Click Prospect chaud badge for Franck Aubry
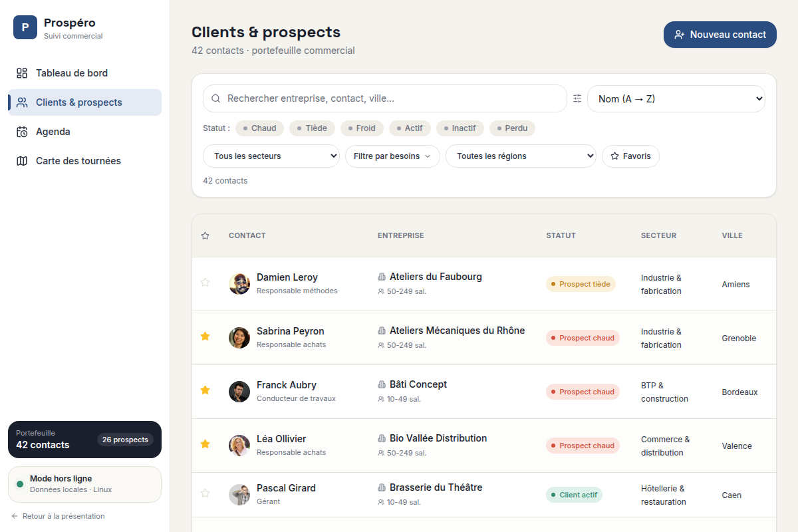The height and width of the screenshot is (532, 798). pos(583,392)
